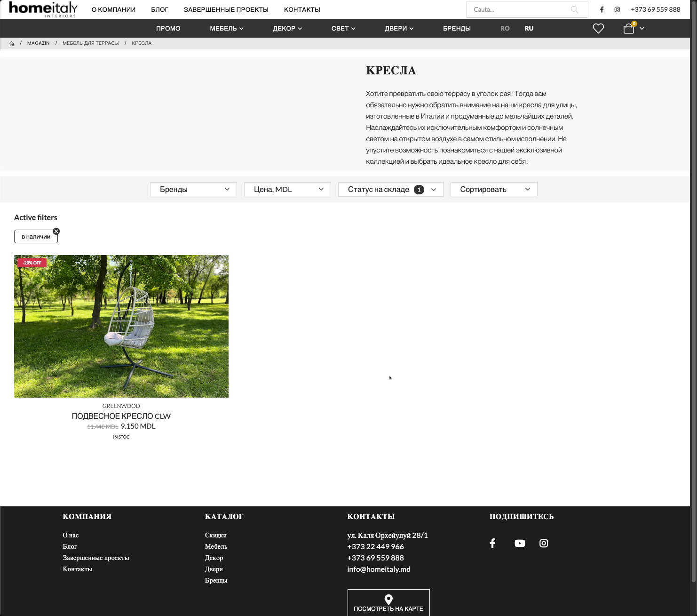Open the Facebook icon in the header
The height and width of the screenshot is (616, 697).
click(x=602, y=9)
